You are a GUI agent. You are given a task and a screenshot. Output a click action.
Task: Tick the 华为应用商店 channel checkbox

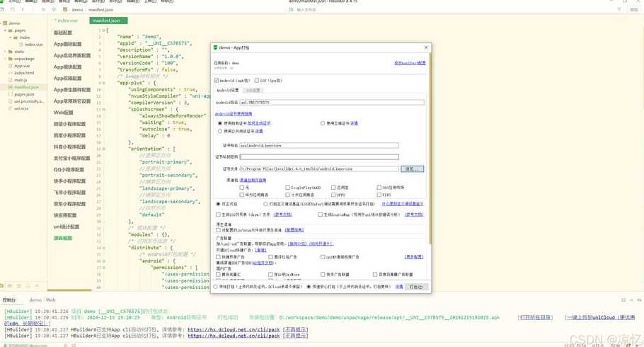242,195
